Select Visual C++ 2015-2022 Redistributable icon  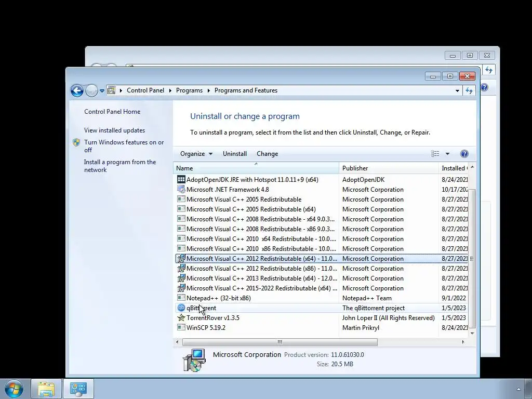pyautogui.click(x=181, y=288)
